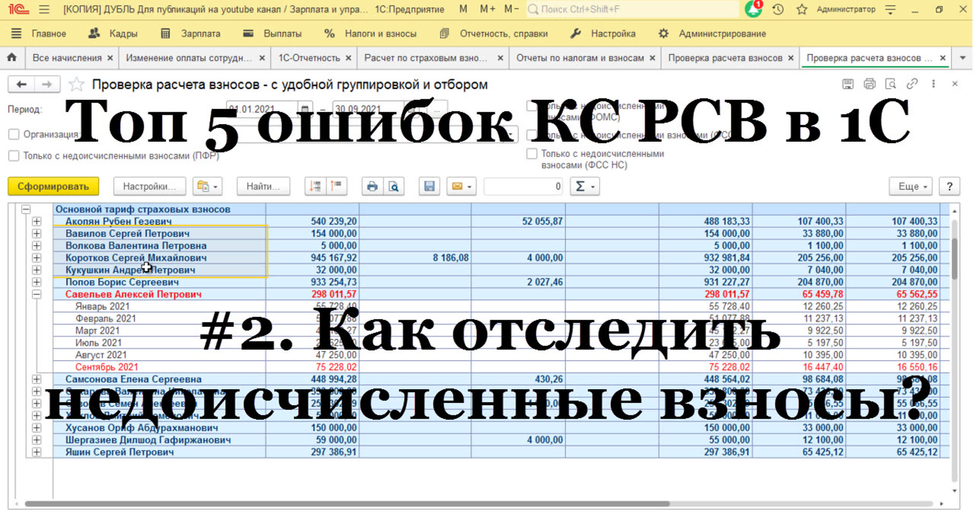Open the Настройки... button
Screen dimensions: 980x521
tap(149, 186)
